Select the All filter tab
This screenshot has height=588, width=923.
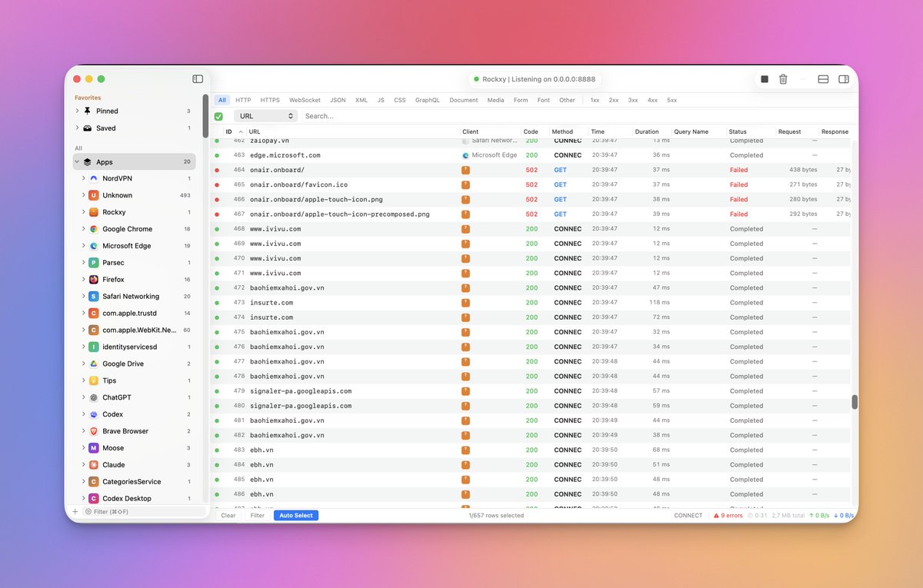tap(222, 100)
